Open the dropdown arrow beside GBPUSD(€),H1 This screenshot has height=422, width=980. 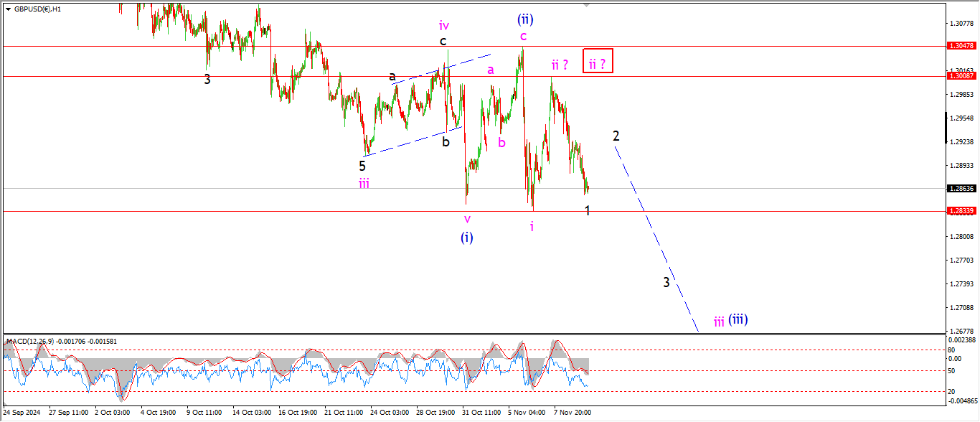8,9
